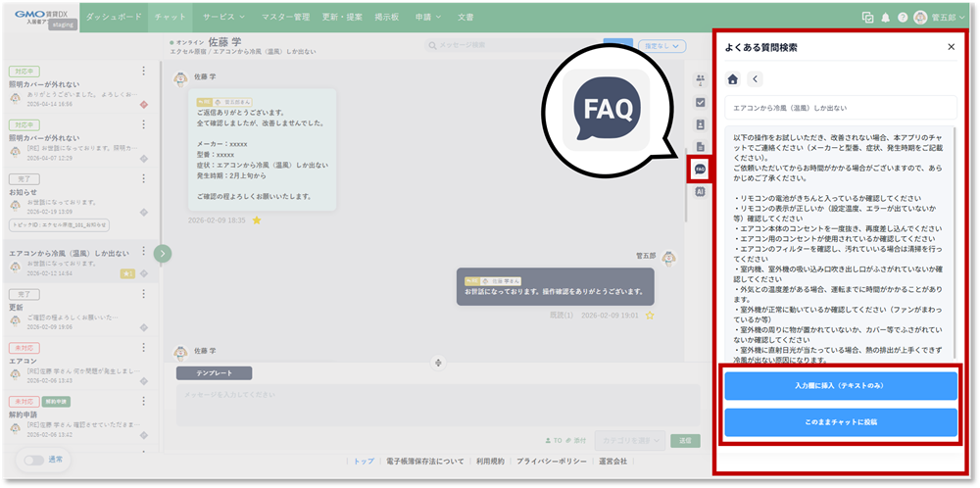Click the FAQ search text field
Viewport: 980px width, 488px height.
[x=840, y=108]
